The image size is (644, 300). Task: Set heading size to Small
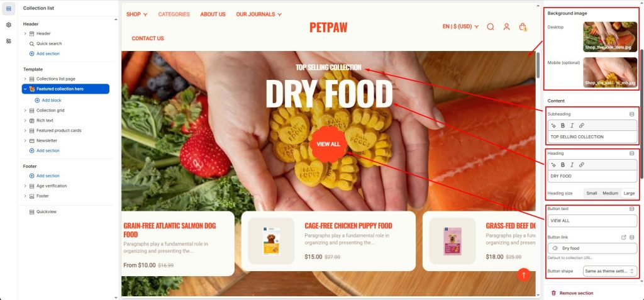click(x=591, y=193)
